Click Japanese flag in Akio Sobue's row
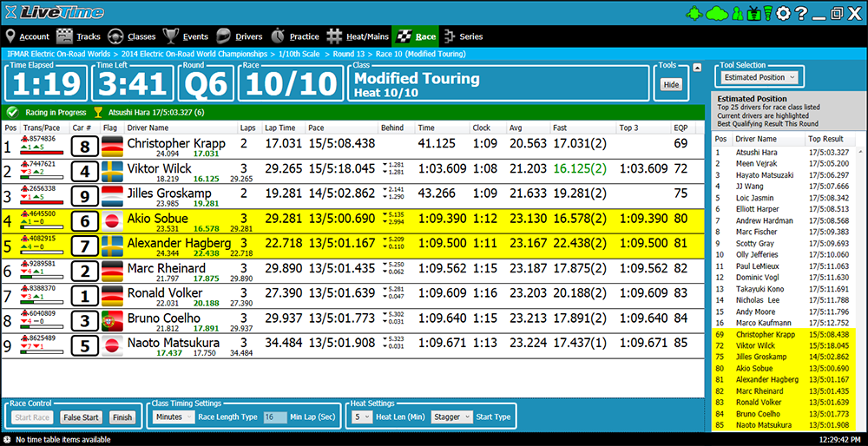Viewport: 868px width, 446px height. [x=111, y=220]
